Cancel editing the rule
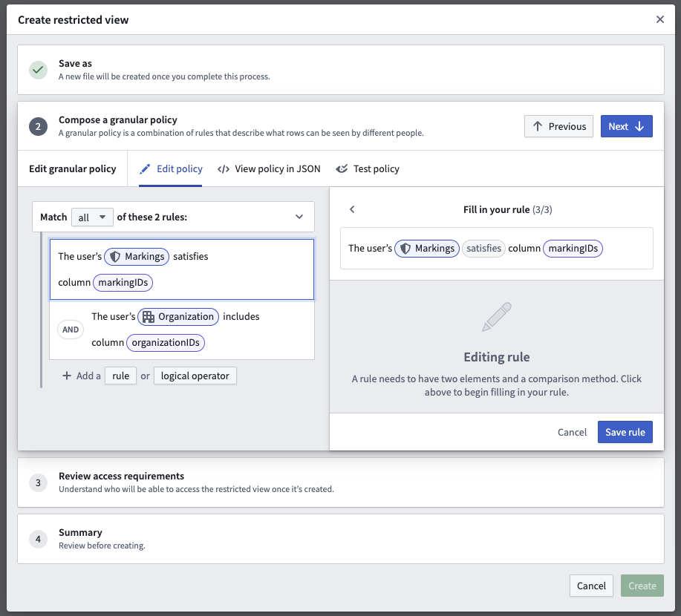The height and width of the screenshot is (616, 681). click(572, 433)
